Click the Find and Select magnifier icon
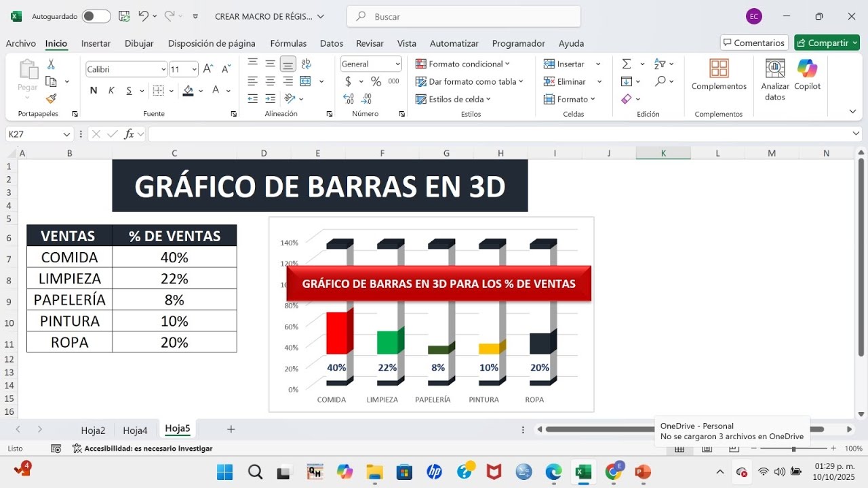The image size is (868, 488). [x=660, y=81]
